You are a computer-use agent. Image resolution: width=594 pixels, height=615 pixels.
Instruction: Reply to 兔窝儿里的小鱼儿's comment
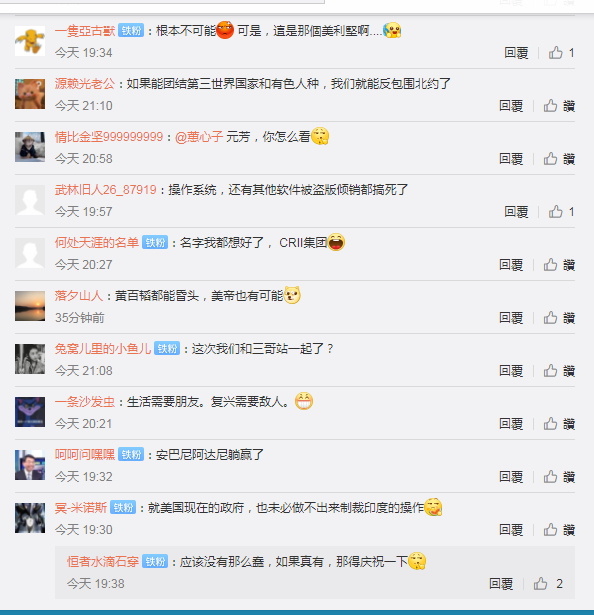tap(511, 371)
